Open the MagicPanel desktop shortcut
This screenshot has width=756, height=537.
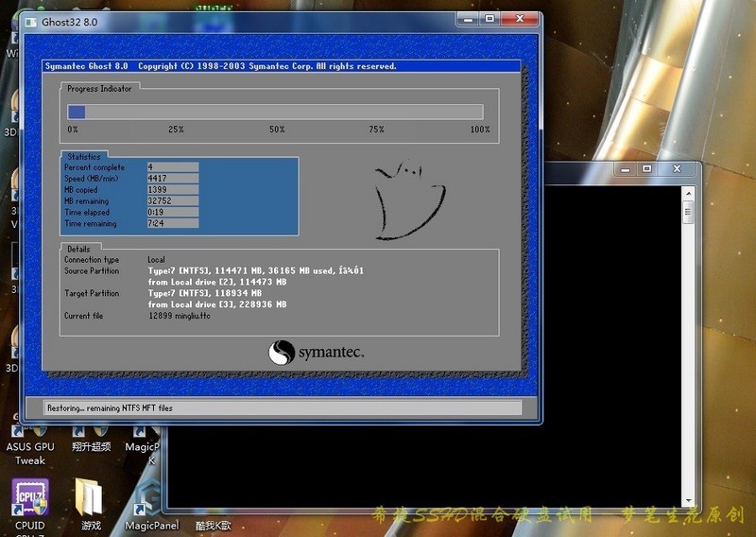(x=149, y=501)
